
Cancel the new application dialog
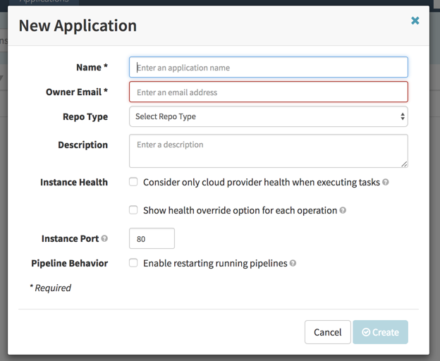327,332
